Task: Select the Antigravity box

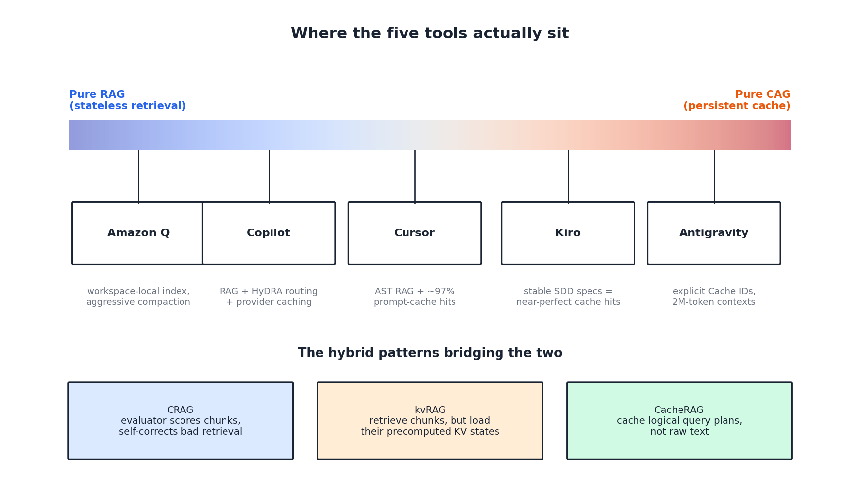Action: (x=714, y=233)
